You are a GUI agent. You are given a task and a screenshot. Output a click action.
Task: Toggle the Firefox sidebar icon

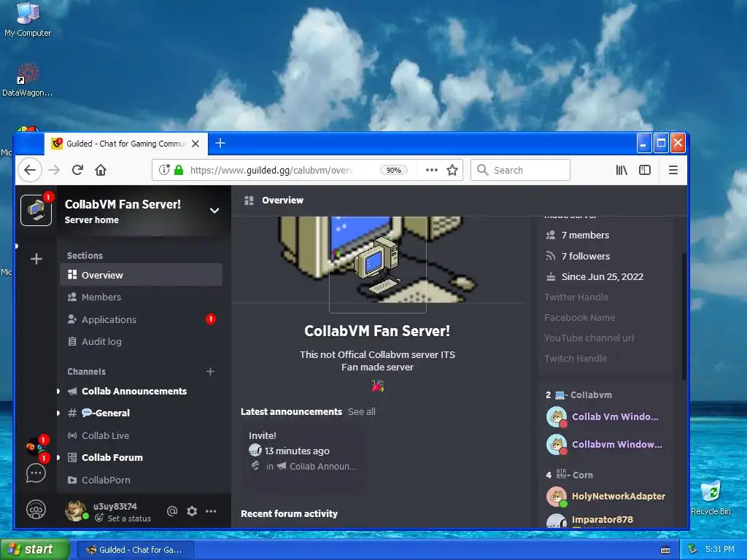click(645, 170)
